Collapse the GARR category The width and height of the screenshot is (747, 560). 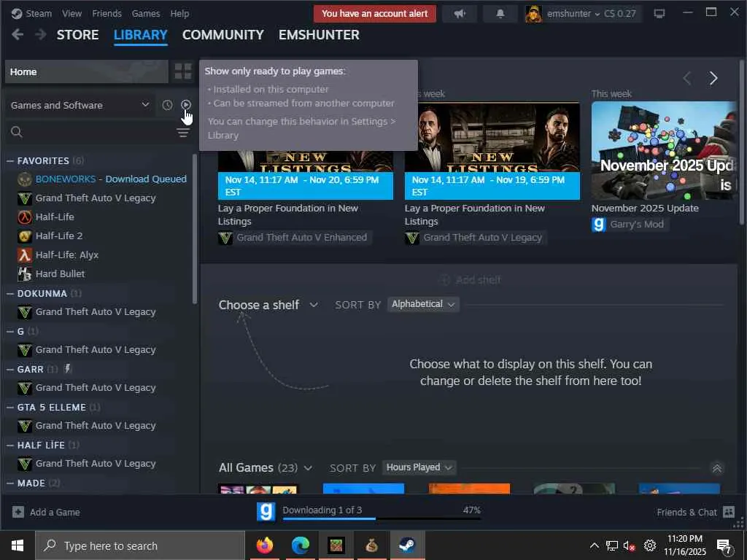click(10, 370)
